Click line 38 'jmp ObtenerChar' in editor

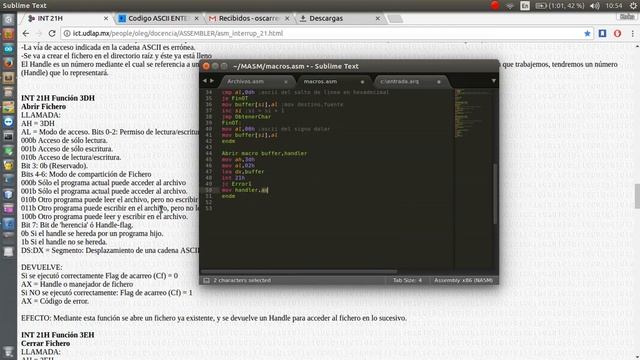coord(246,117)
